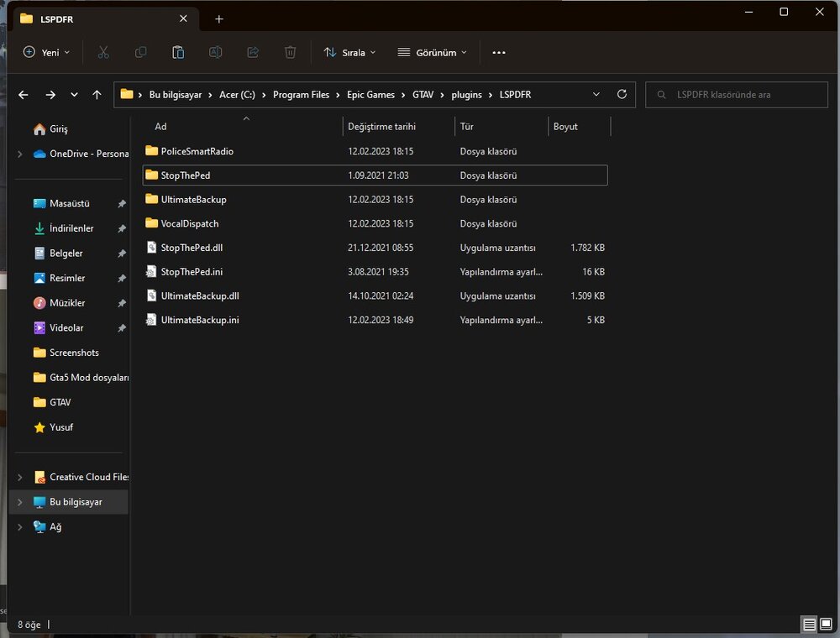Open the three-dots more options menu
The height and width of the screenshot is (638, 840).
click(499, 52)
